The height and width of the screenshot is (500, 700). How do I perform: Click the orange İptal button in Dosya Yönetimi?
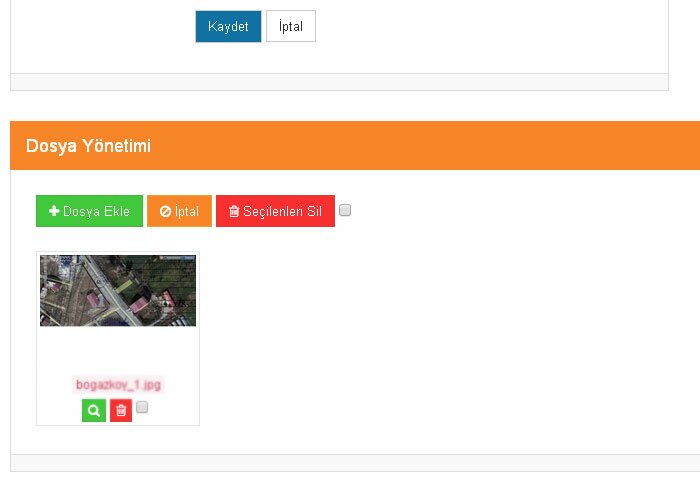tap(179, 211)
